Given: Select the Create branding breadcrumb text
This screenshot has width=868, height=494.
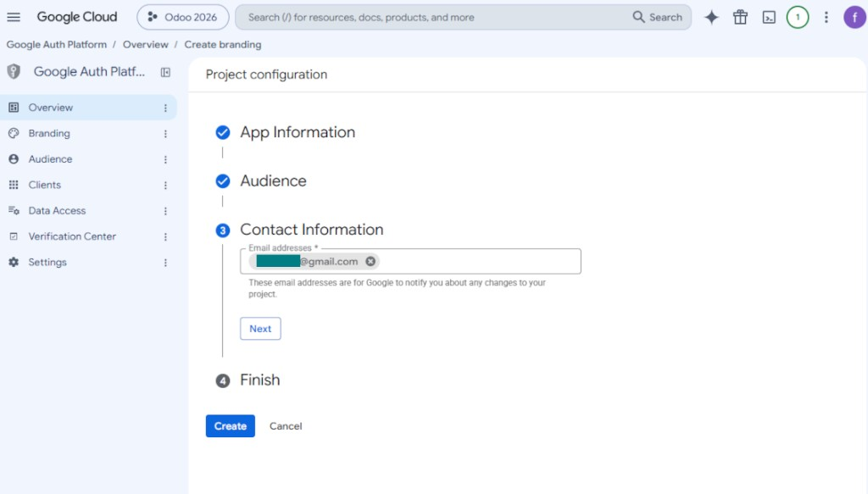Looking at the screenshot, I should click(223, 44).
